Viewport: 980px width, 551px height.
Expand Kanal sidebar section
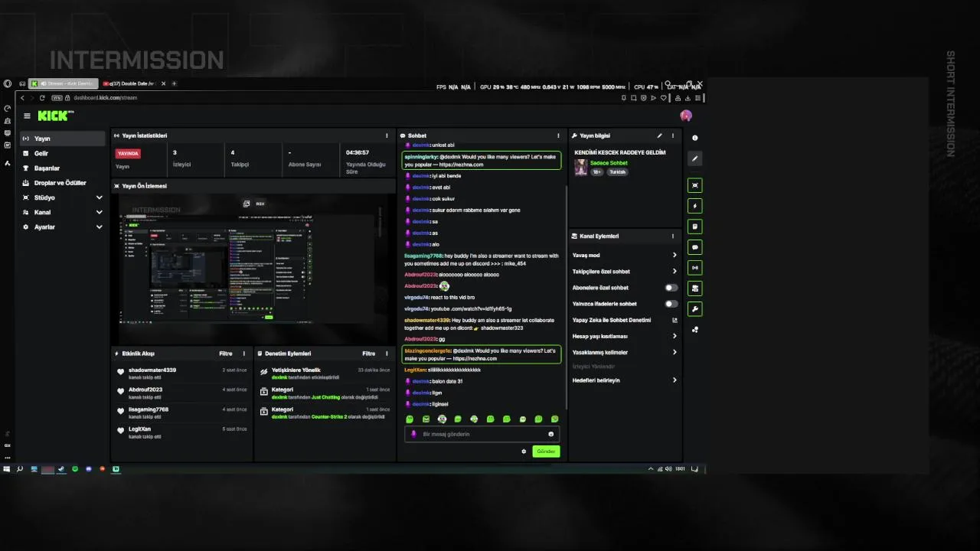point(63,212)
